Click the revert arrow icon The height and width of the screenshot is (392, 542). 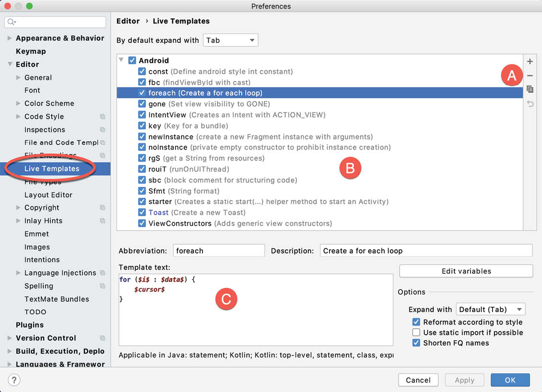[x=530, y=104]
